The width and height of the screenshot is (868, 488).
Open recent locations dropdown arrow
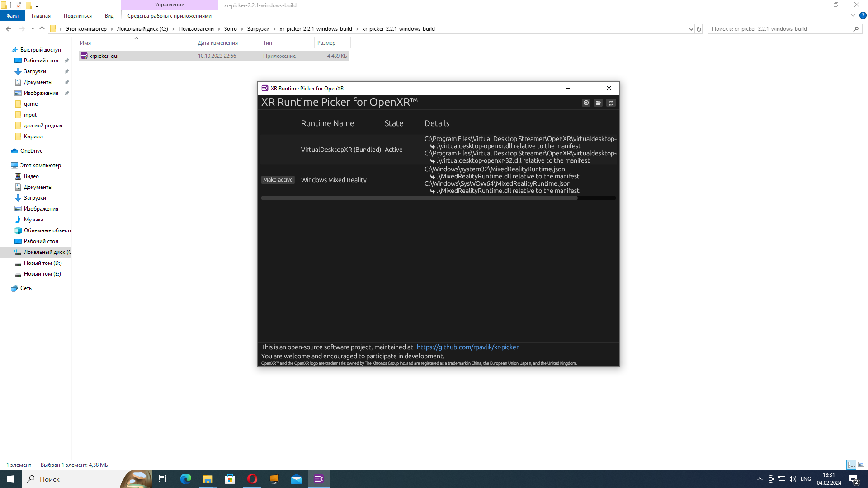pos(33,29)
